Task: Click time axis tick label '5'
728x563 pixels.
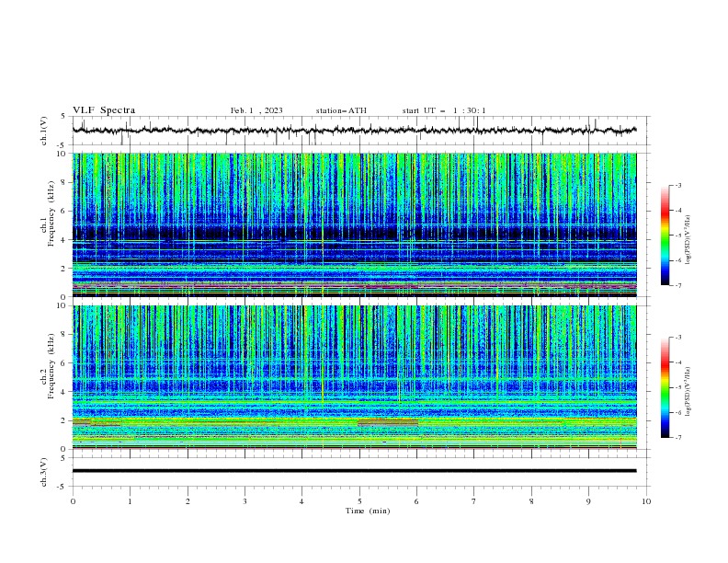Action: tap(359, 501)
